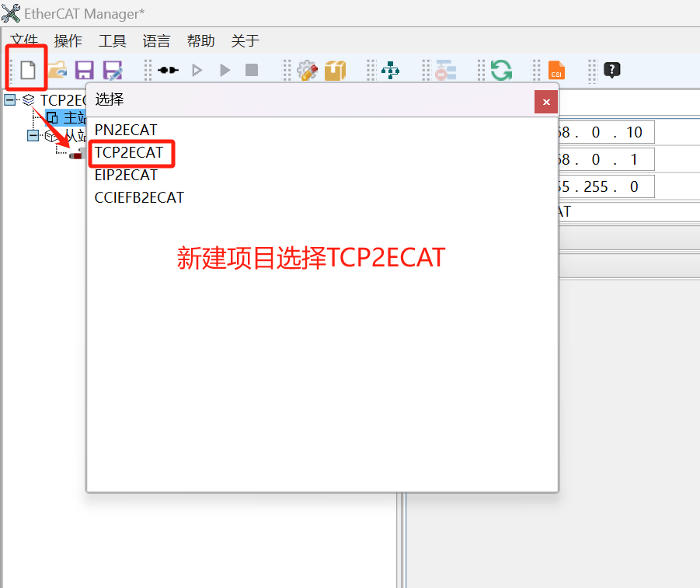
Task: Click the green refresh arrows icon
Action: pos(501,70)
